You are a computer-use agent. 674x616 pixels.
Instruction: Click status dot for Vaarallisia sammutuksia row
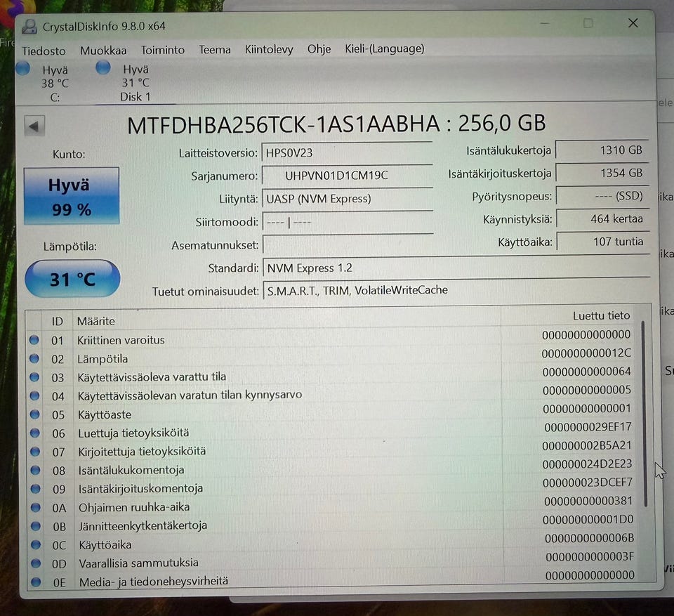(x=34, y=563)
